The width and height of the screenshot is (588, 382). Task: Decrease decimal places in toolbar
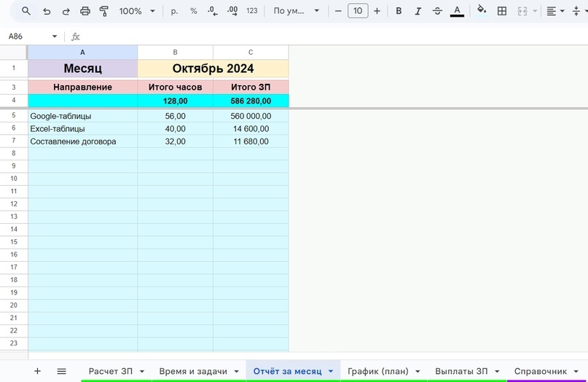213,11
